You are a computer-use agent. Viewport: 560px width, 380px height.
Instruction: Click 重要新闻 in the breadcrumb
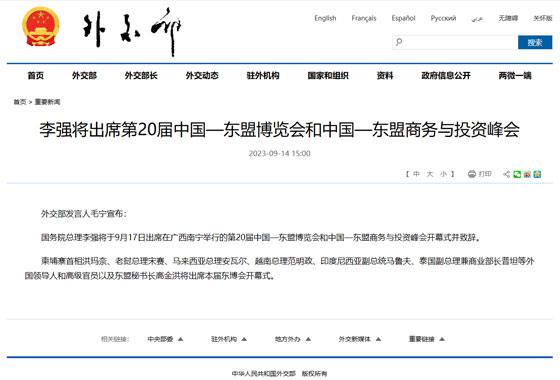point(47,102)
